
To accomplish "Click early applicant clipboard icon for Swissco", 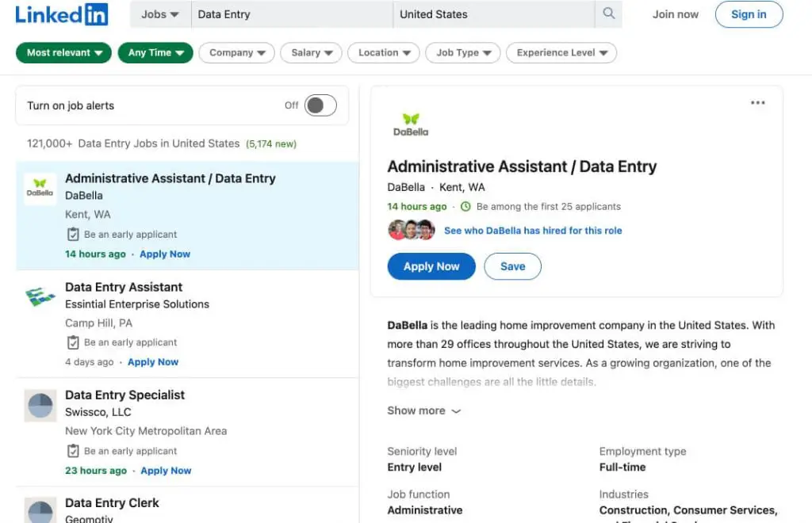I will 73,451.
